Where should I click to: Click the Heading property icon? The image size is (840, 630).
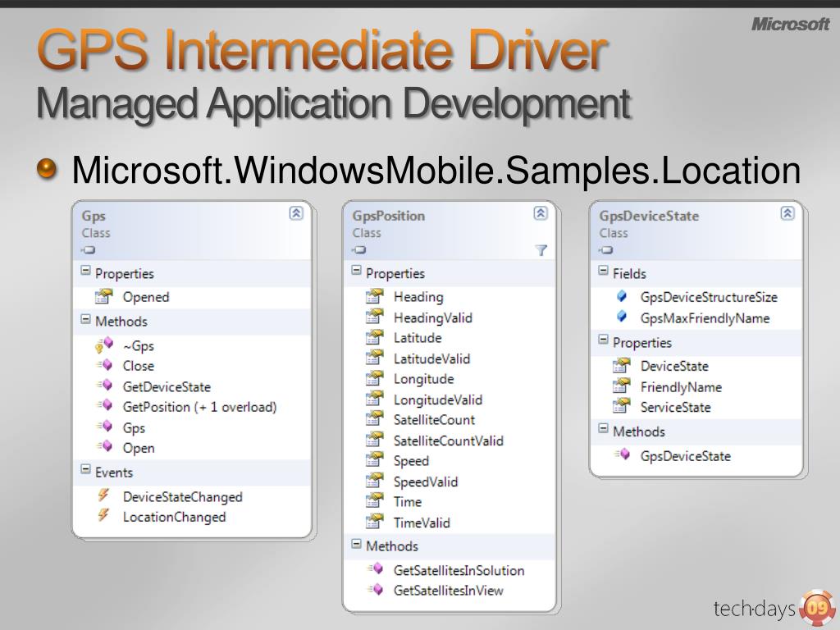point(375,296)
